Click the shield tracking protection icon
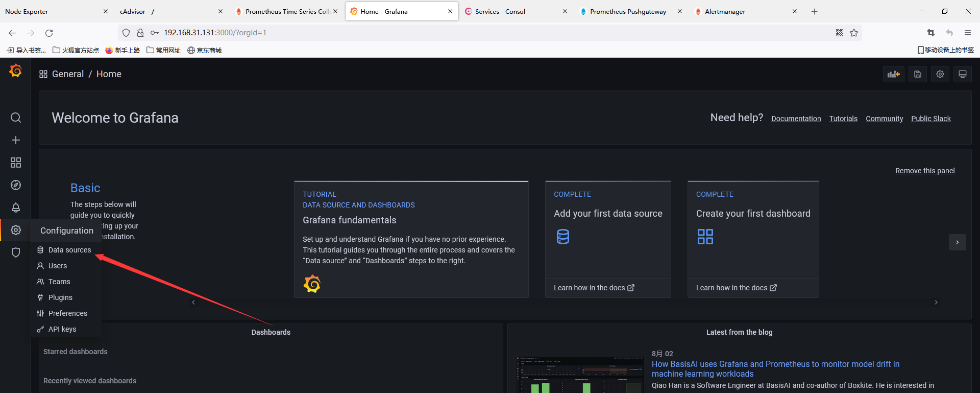The width and height of the screenshot is (980, 393). point(126,33)
